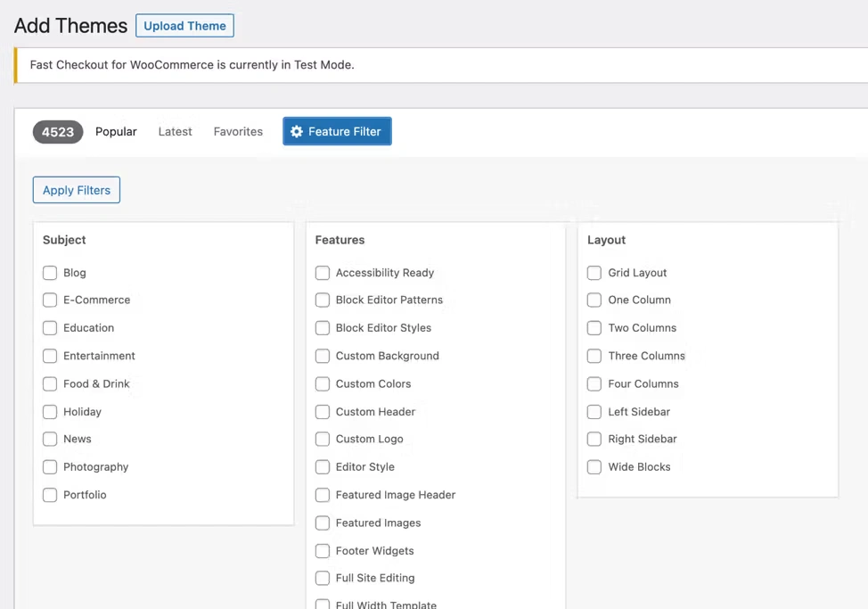Check the Accessibility Ready feature

coord(323,273)
